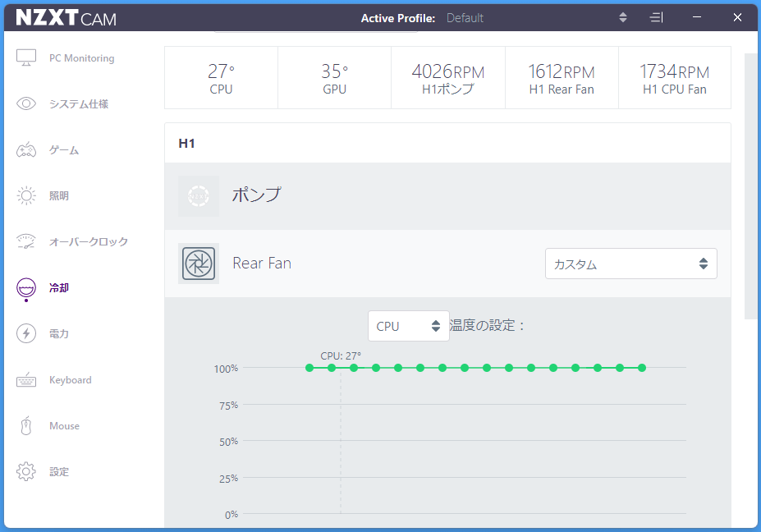
Task: Open the 設定 settings label
Action: pyautogui.click(x=59, y=471)
